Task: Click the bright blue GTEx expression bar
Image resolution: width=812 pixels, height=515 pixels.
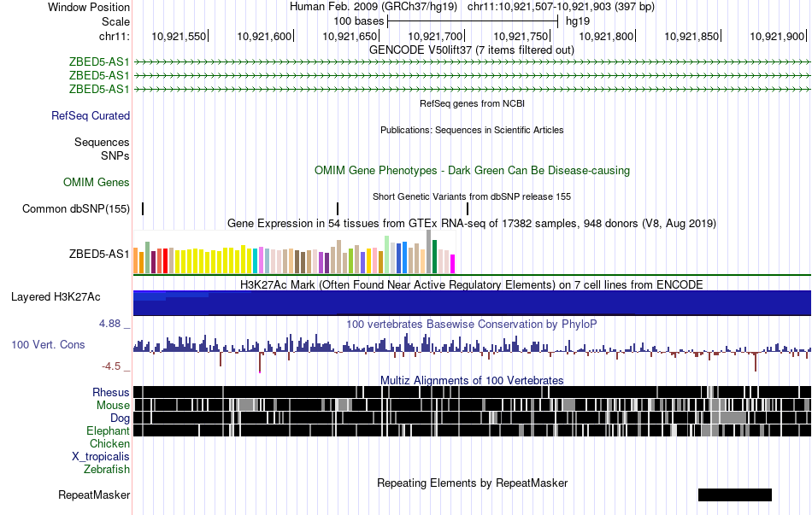Action: 405,257
